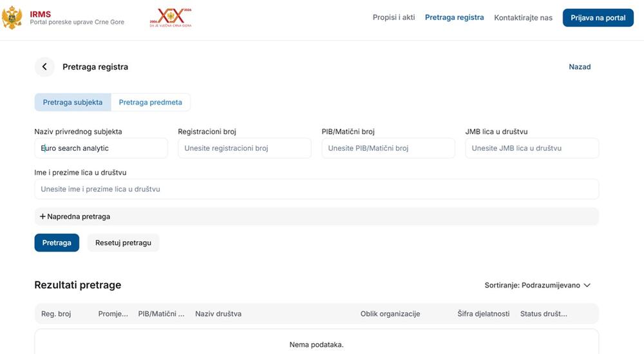644x354 pixels.
Task: Expand the Napredna pretraga section
Action: click(x=316, y=216)
